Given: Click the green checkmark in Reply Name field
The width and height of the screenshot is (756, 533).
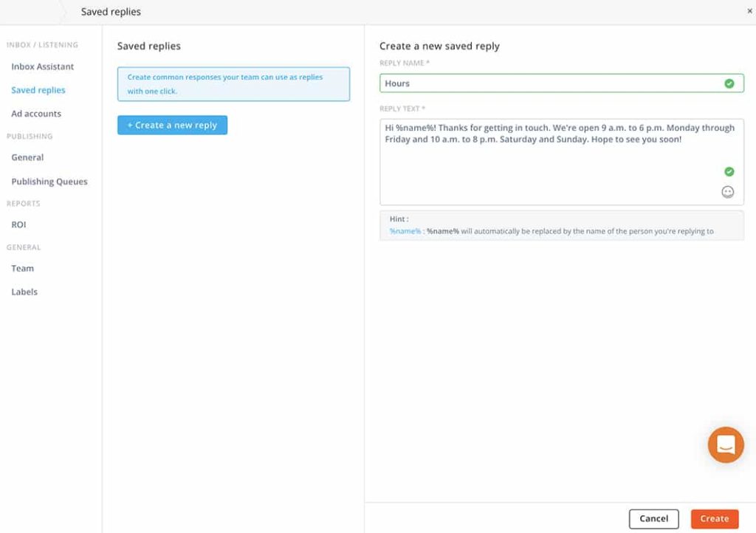Looking at the screenshot, I should 729,83.
